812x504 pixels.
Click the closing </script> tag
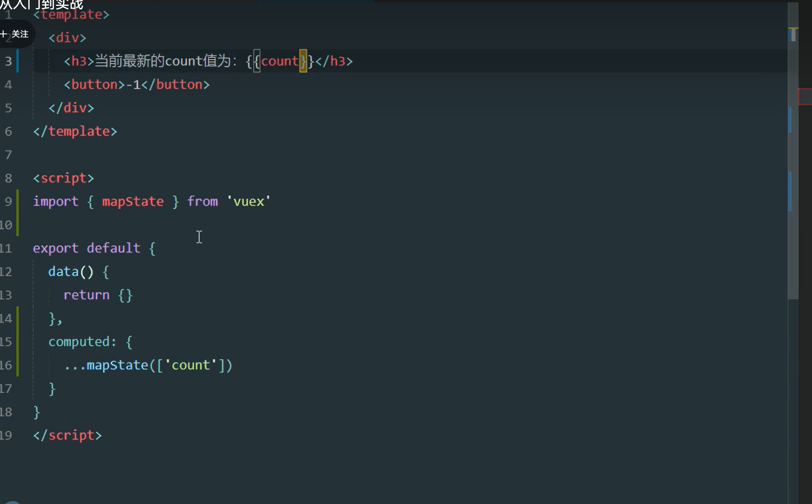point(67,436)
